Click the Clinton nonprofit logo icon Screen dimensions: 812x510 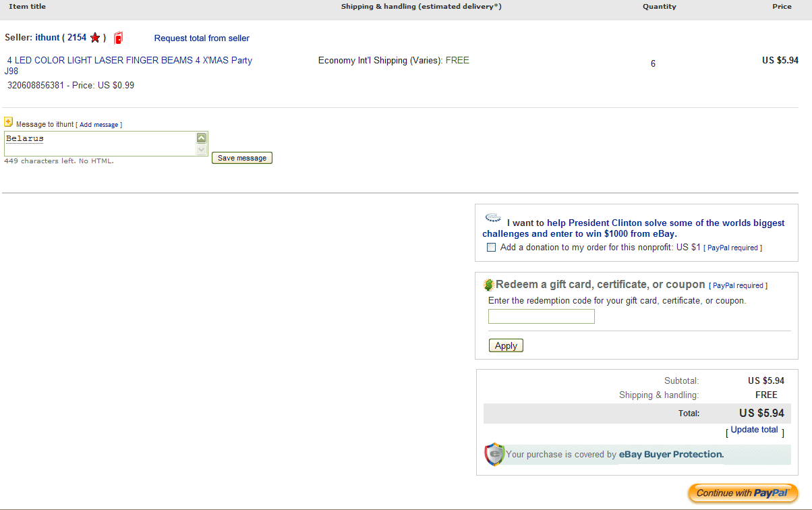click(494, 219)
